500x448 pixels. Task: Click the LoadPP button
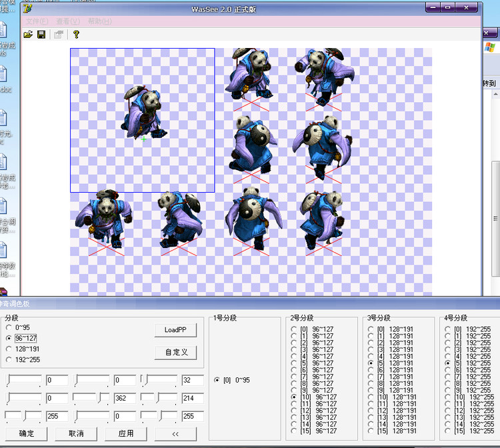click(x=175, y=330)
